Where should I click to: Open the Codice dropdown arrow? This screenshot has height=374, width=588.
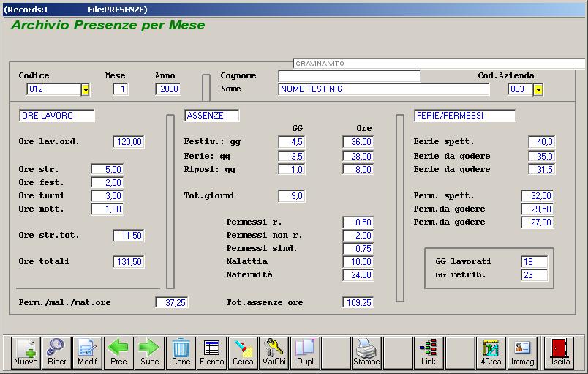pyautogui.click(x=86, y=89)
